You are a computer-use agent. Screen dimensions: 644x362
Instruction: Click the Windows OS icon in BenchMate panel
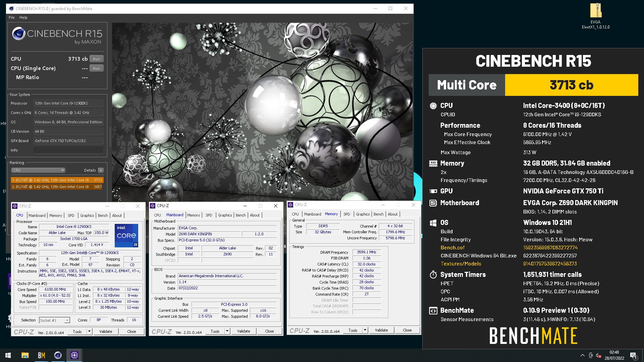433,223
